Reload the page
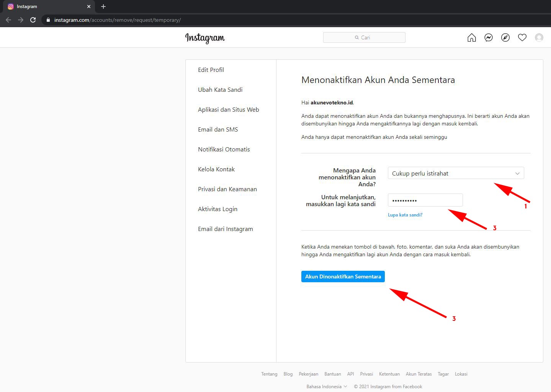 33,20
